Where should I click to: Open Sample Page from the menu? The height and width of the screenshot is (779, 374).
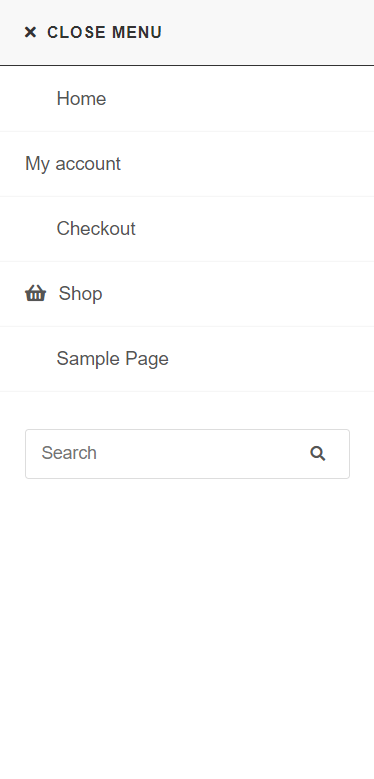[187, 359]
